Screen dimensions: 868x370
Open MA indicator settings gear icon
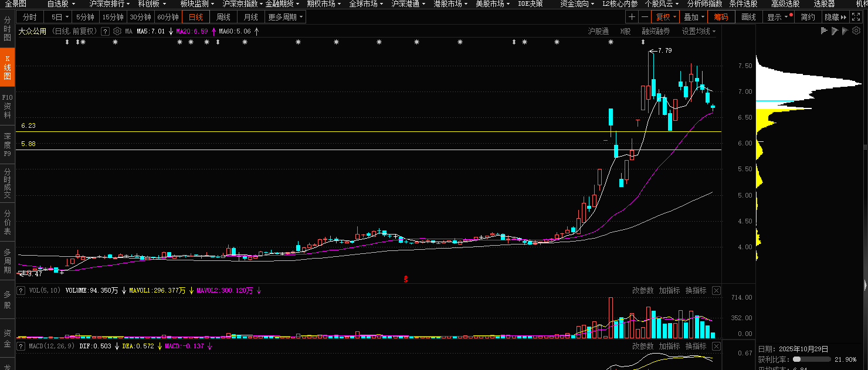tap(117, 31)
